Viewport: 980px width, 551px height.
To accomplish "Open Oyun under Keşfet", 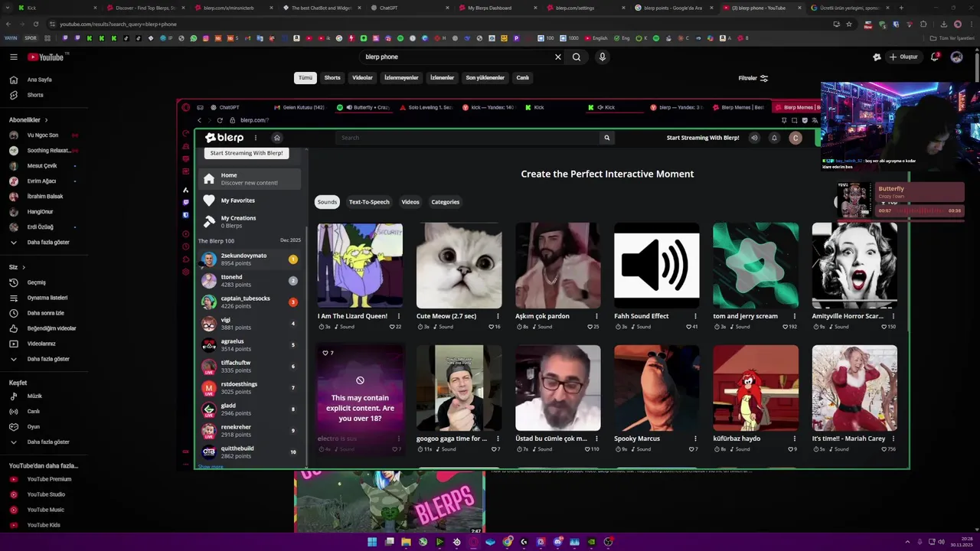I will click(x=34, y=427).
